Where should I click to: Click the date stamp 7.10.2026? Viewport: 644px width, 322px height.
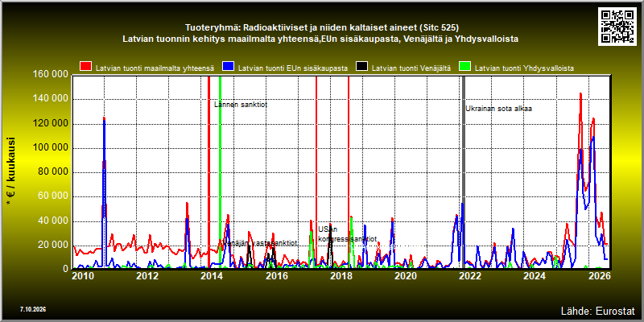tap(32, 309)
